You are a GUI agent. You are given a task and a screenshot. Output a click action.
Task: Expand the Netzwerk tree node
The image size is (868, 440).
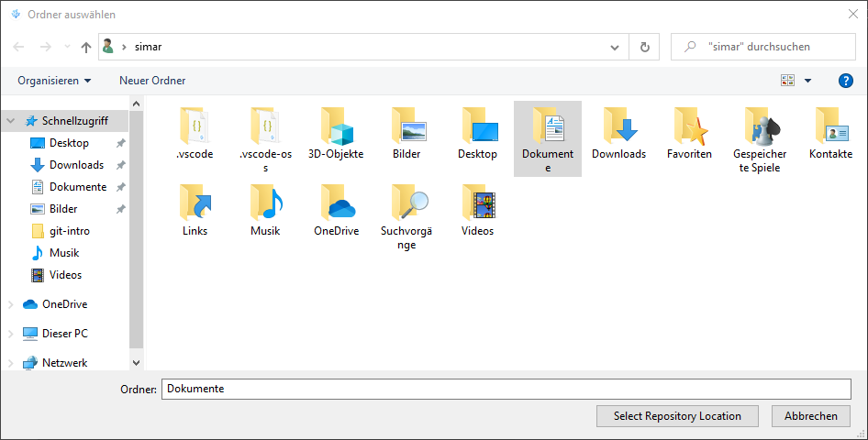[x=10, y=363]
